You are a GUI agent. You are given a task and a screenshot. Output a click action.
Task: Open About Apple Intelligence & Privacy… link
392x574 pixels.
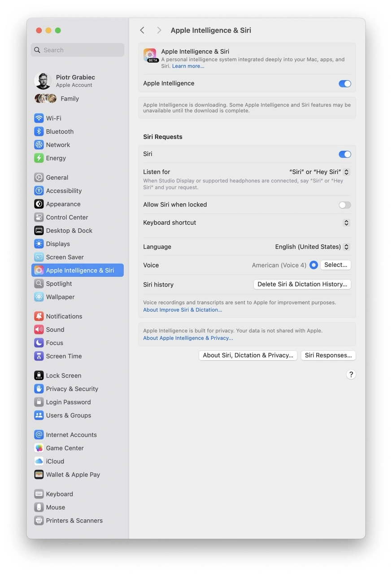188,338
